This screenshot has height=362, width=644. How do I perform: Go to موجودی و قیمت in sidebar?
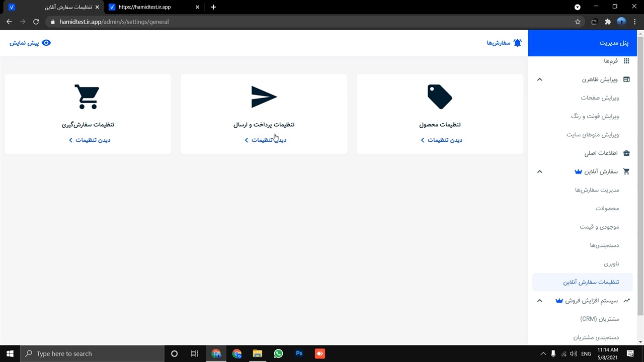click(599, 227)
